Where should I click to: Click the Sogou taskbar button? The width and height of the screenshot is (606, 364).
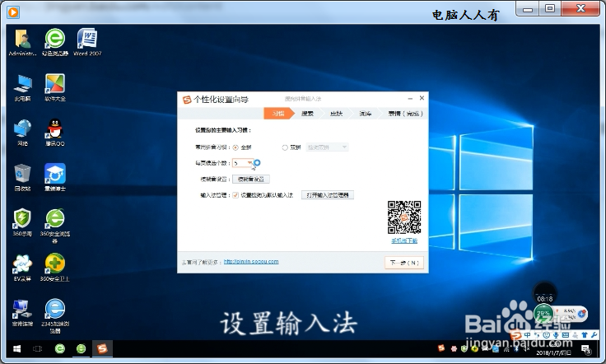[x=102, y=349]
